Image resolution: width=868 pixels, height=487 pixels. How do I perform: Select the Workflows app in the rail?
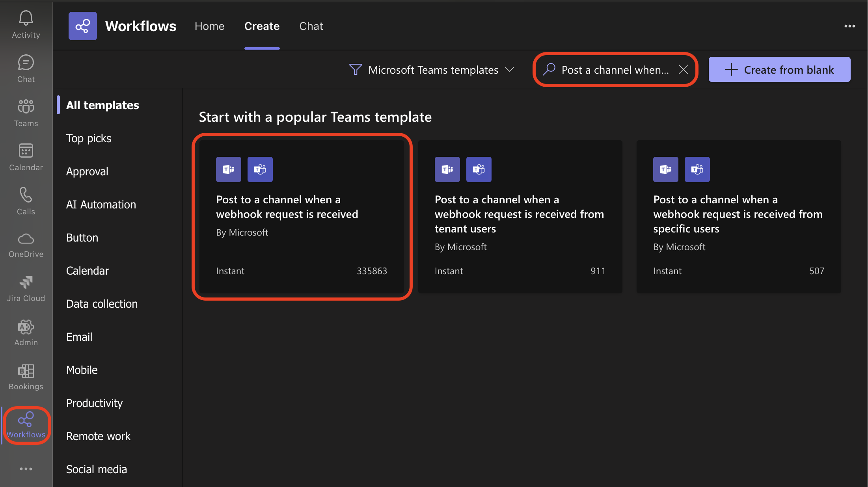click(26, 426)
